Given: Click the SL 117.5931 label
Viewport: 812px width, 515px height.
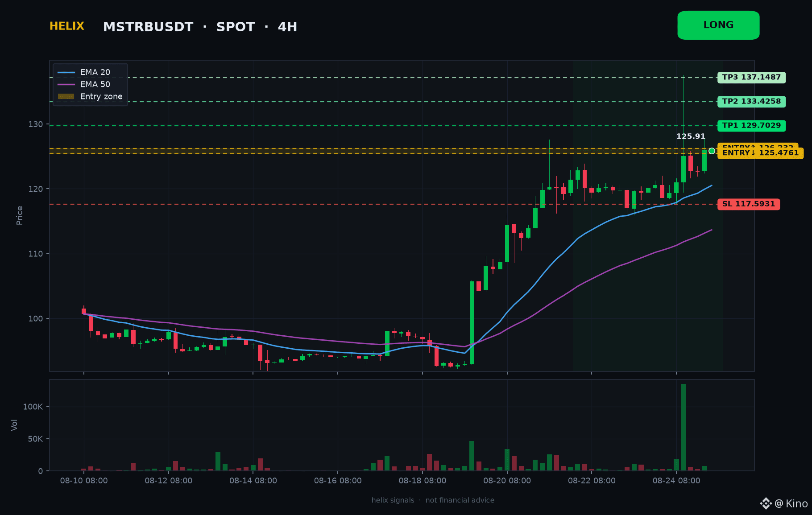Looking at the screenshot, I should tap(748, 204).
